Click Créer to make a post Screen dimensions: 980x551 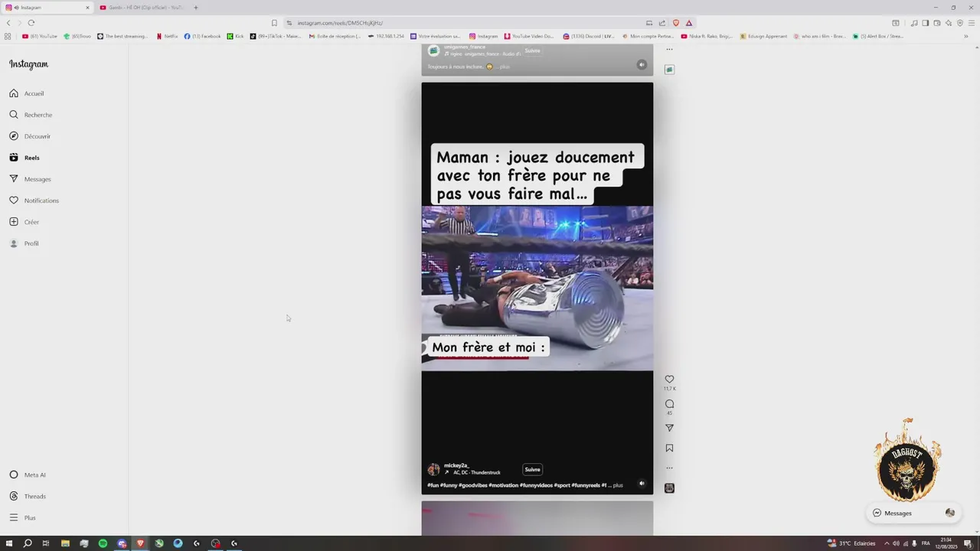(24, 222)
